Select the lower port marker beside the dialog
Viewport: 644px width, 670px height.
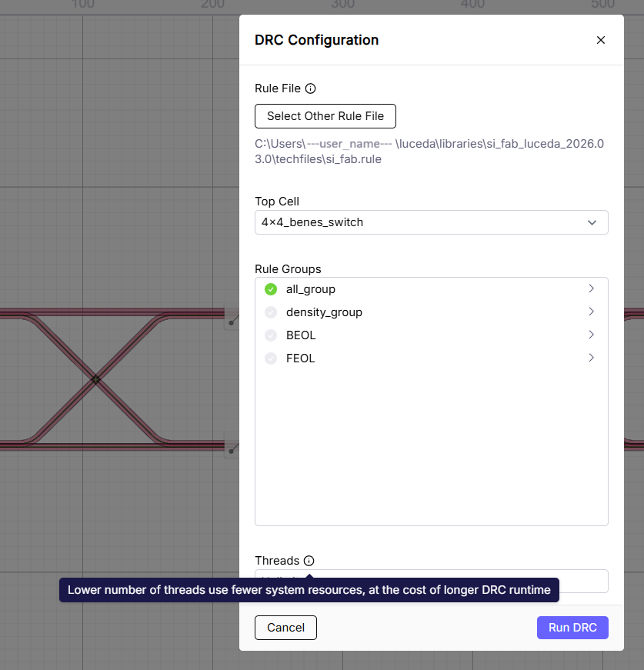pyautogui.click(x=232, y=451)
